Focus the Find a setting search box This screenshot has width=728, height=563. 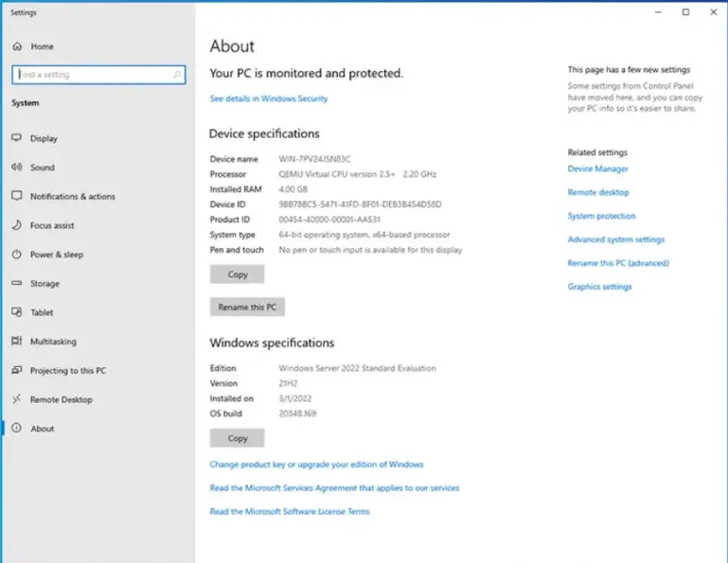click(x=98, y=74)
